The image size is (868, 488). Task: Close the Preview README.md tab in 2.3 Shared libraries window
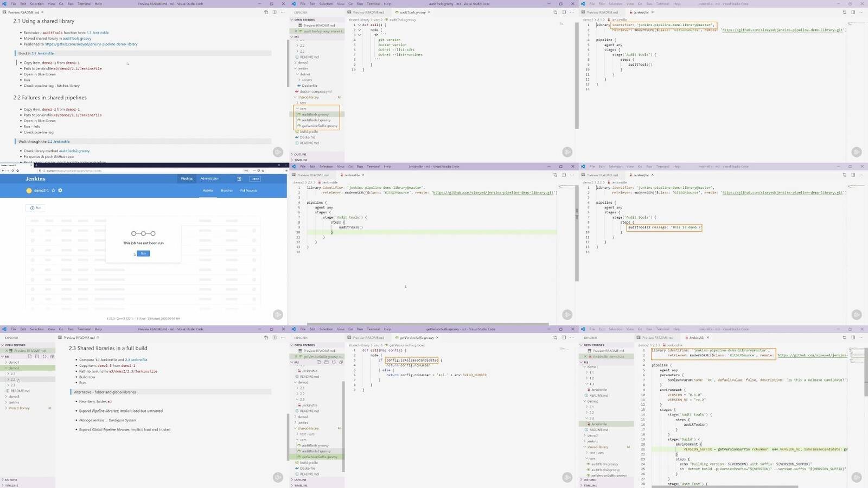[x=99, y=338]
